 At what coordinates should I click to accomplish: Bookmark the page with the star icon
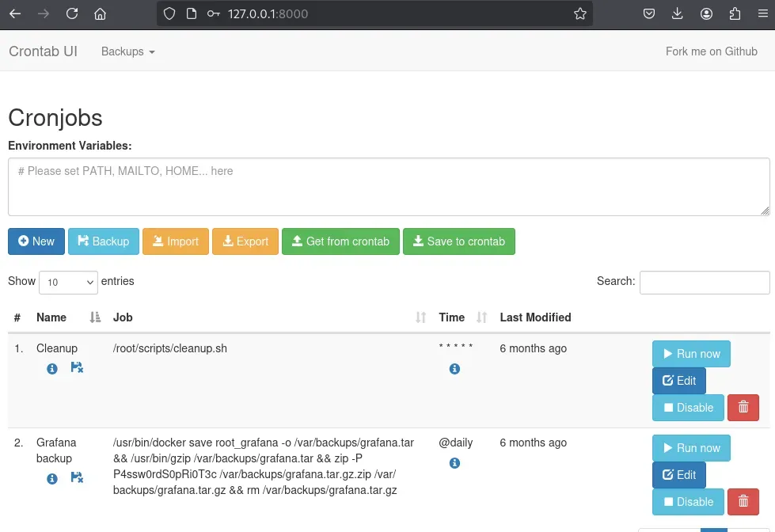[x=580, y=13]
